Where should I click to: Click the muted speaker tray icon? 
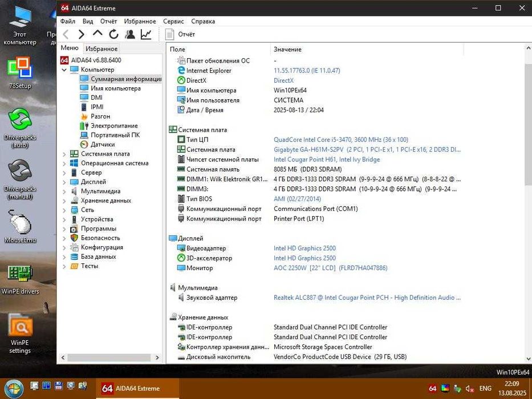coord(470,389)
